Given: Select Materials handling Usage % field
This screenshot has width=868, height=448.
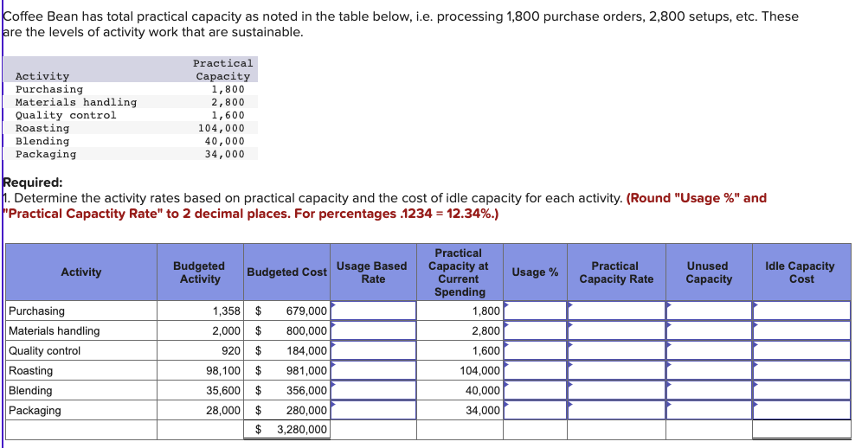Looking at the screenshot, I should (x=536, y=330).
